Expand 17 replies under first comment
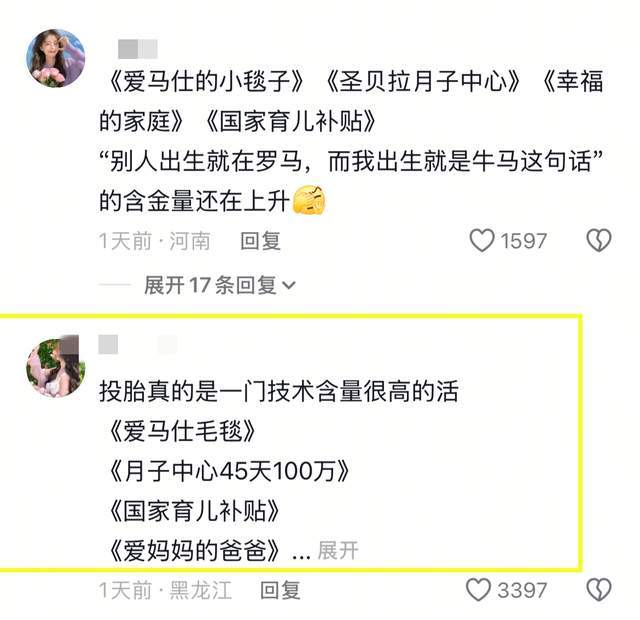The height and width of the screenshot is (620, 640). [x=219, y=285]
